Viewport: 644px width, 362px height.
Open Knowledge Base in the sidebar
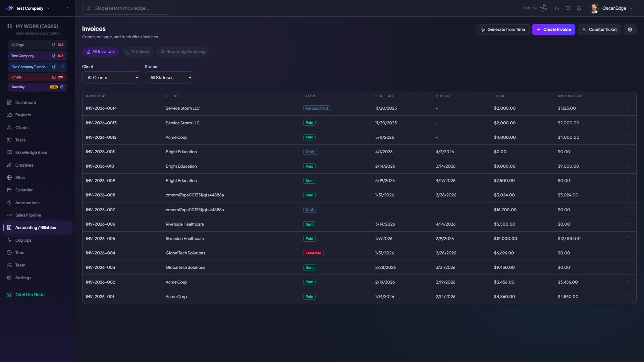click(x=37, y=153)
